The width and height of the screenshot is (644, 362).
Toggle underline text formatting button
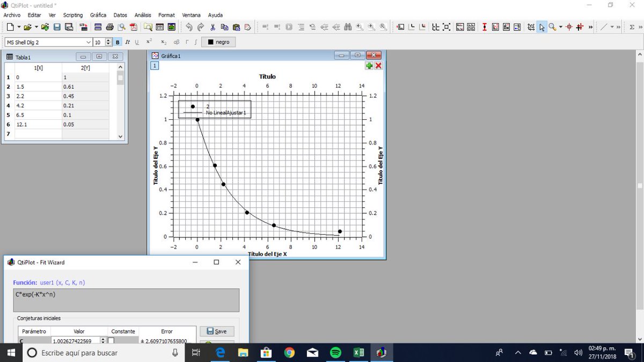pos(137,42)
